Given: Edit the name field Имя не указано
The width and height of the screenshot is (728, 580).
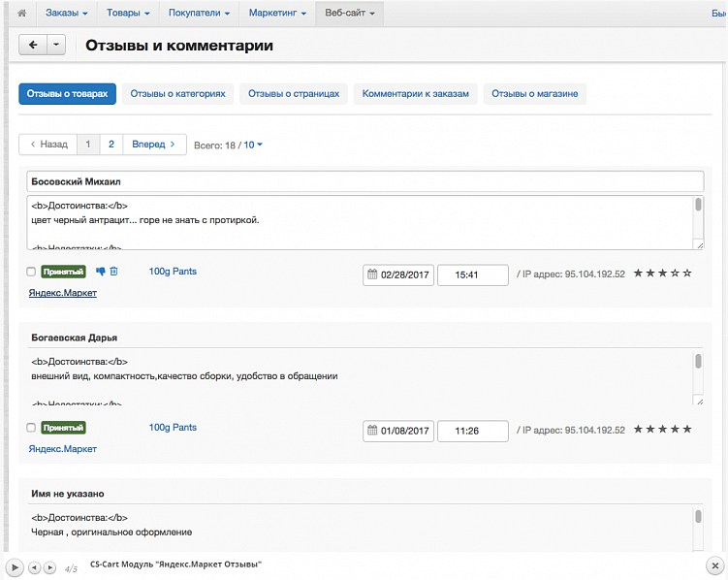Looking at the screenshot, I should click(365, 494).
